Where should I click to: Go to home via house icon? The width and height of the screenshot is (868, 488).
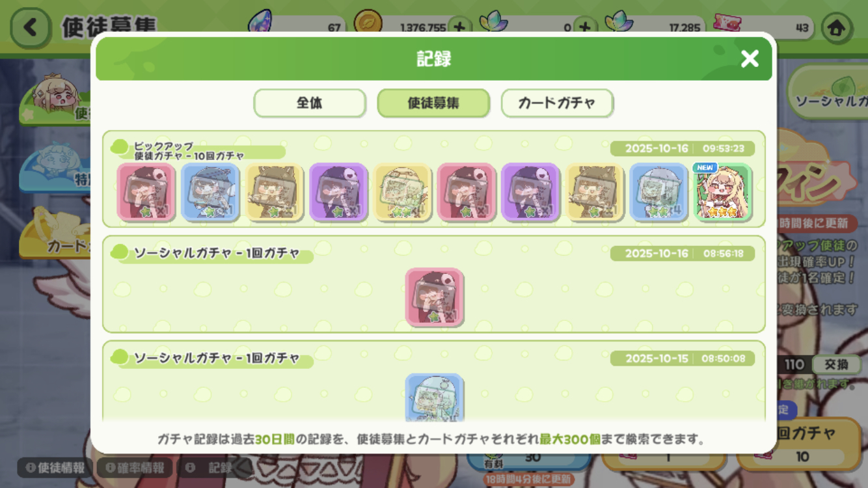(x=837, y=28)
